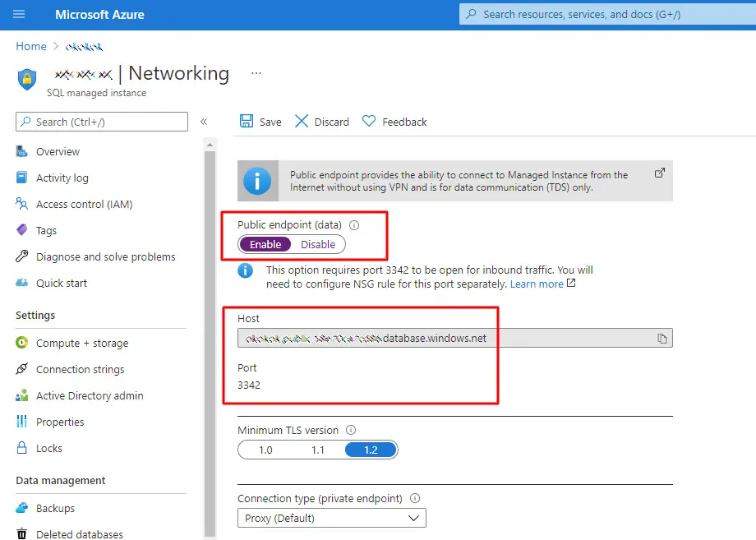The width and height of the screenshot is (756, 540).
Task: Click the Active Directory admin icon
Action: [21, 395]
